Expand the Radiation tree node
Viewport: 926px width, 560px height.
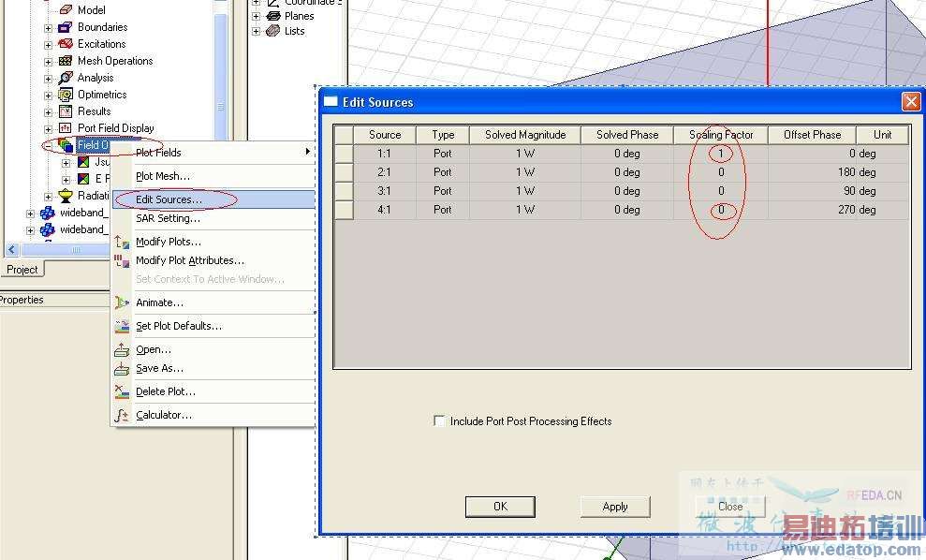[48, 196]
